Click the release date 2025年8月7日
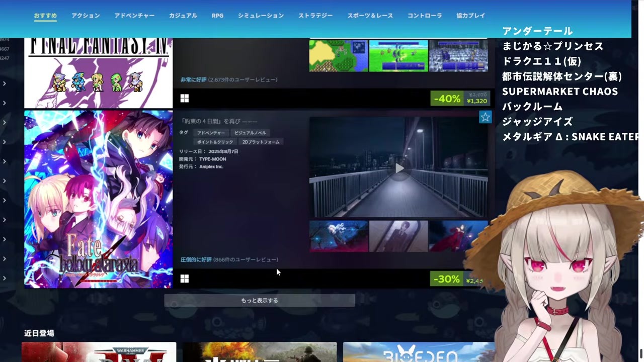The height and width of the screenshot is (362, 644). point(223,151)
